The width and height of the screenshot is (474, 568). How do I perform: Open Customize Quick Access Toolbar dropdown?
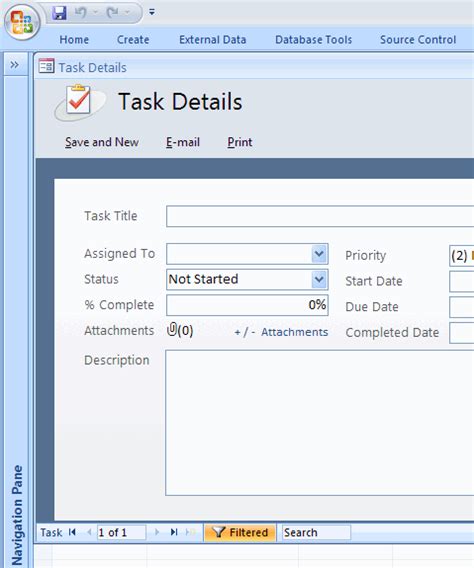coord(152,12)
